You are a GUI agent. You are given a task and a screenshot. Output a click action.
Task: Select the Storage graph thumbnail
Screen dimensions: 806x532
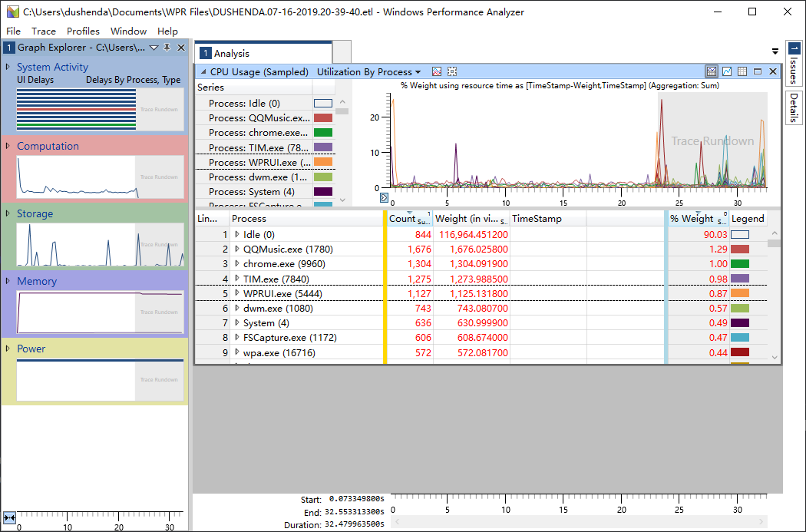tap(100, 245)
